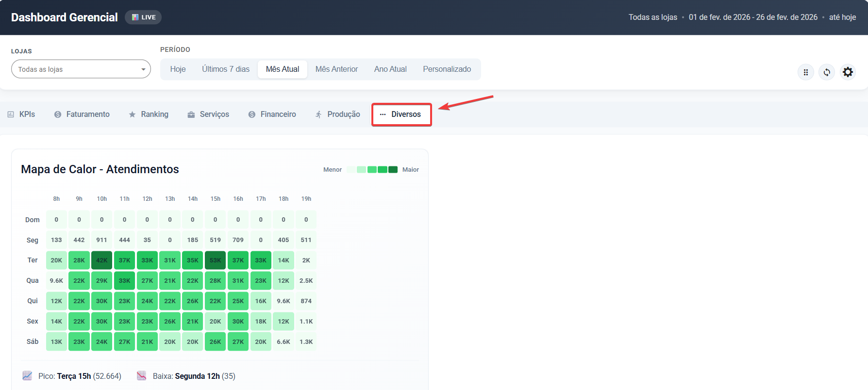This screenshot has height=390, width=868.
Task: Click the peak trend chart icon
Action: tap(27, 376)
